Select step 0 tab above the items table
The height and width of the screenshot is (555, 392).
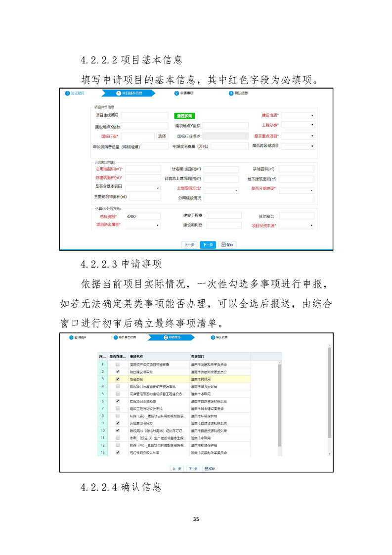tap(78, 337)
